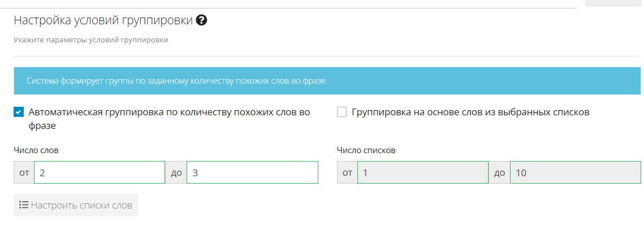Click the 'Число списков' field label

pyautogui.click(x=366, y=150)
